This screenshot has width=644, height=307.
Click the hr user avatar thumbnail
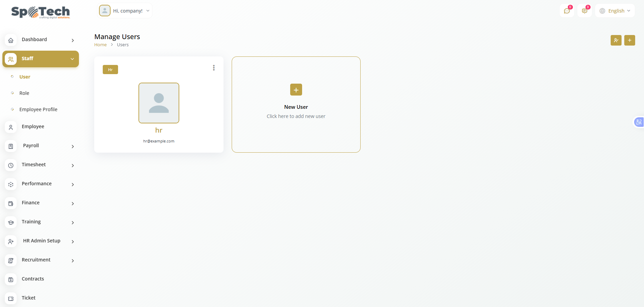[x=159, y=103]
